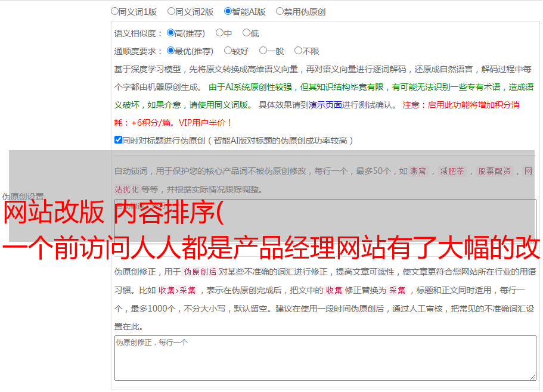Click the 伪原创设置 label
543x392 pixels.
[23, 197]
